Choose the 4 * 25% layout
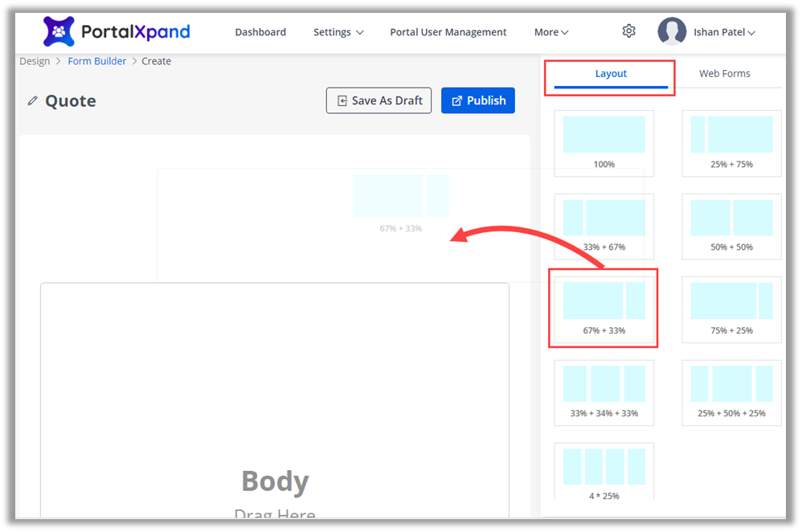802x532 pixels. 604,473
